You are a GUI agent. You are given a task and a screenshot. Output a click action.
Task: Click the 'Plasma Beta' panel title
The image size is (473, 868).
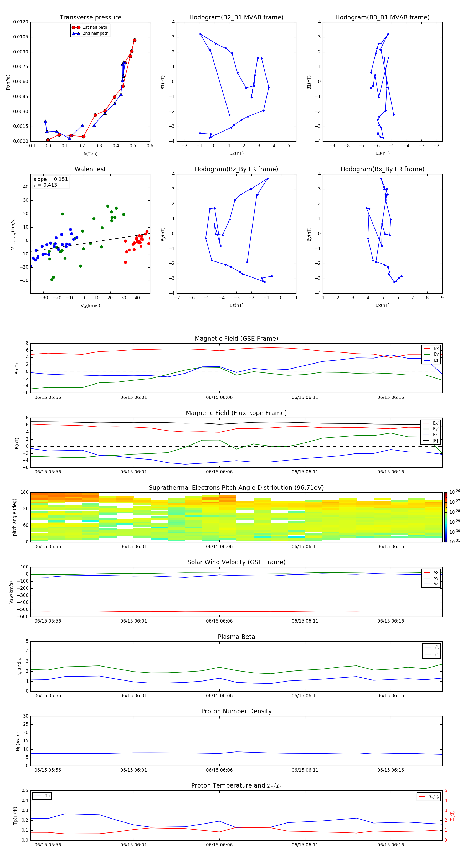tap(236, 637)
